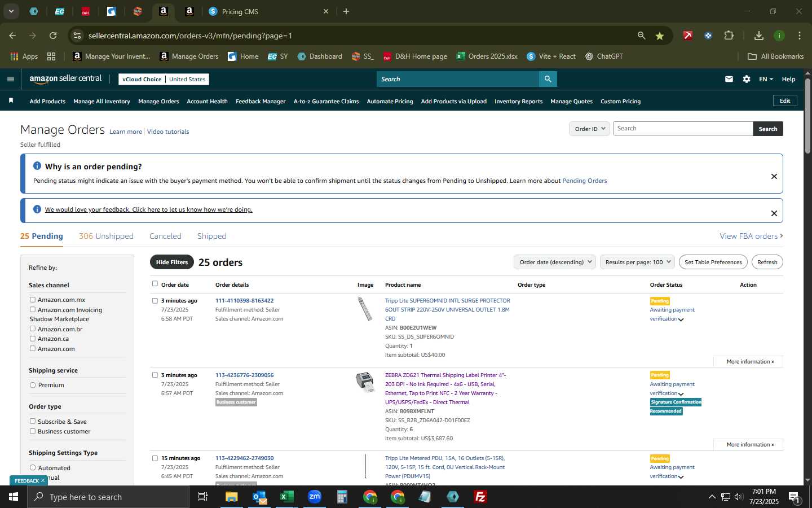Image resolution: width=812 pixels, height=508 pixels.
Task: Open the browser tab list dropdown arrow
Action: (x=11, y=11)
